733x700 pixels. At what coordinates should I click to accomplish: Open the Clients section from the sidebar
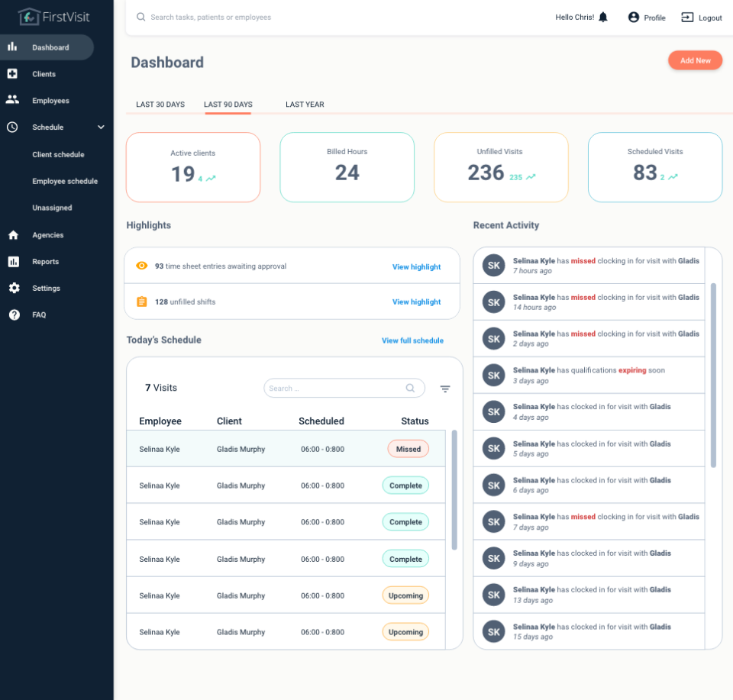point(11,73)
